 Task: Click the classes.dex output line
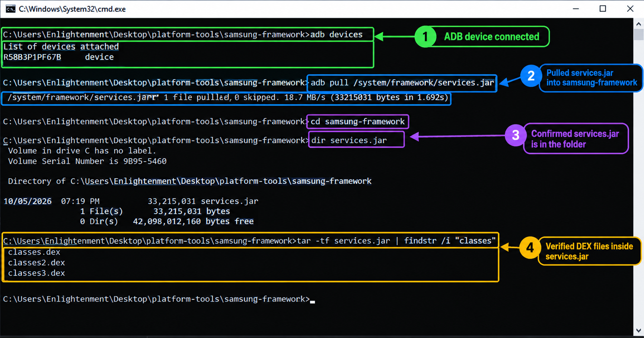pyautogui.click(x=34, y=252)
